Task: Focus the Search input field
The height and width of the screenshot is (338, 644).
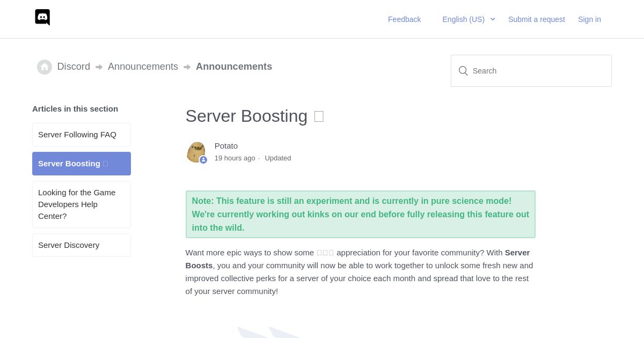Action: (x=531, y=71)
